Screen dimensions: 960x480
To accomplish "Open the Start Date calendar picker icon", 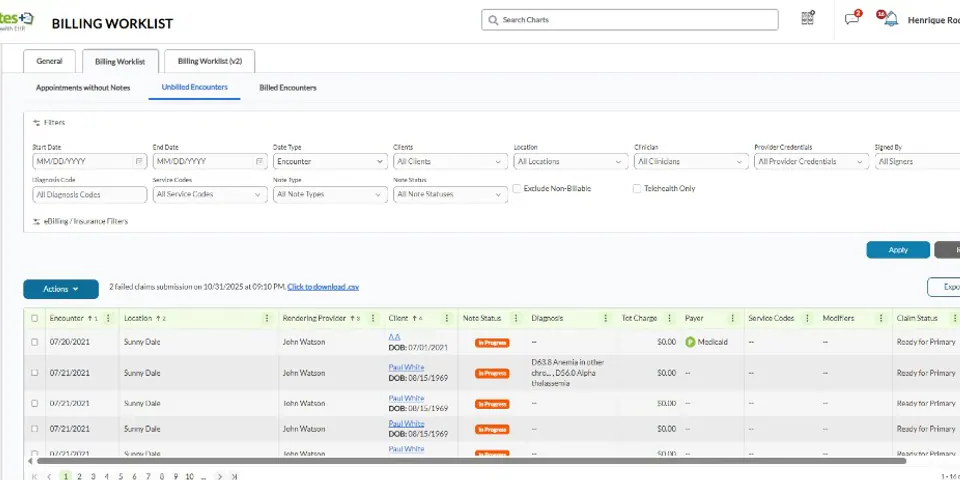I will (x=139, y=162).
